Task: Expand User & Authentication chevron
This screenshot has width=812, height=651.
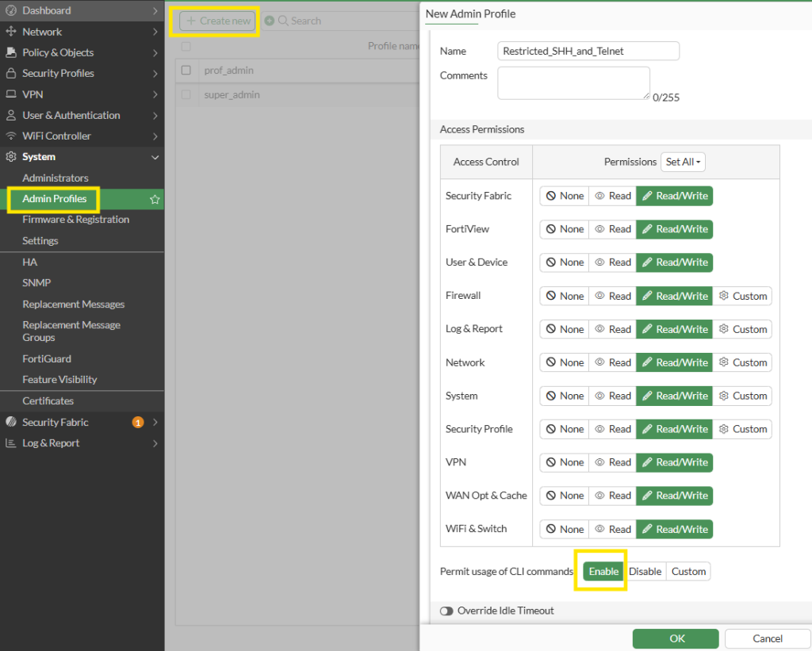Action: pyautogui.click(x=155, y=116)
